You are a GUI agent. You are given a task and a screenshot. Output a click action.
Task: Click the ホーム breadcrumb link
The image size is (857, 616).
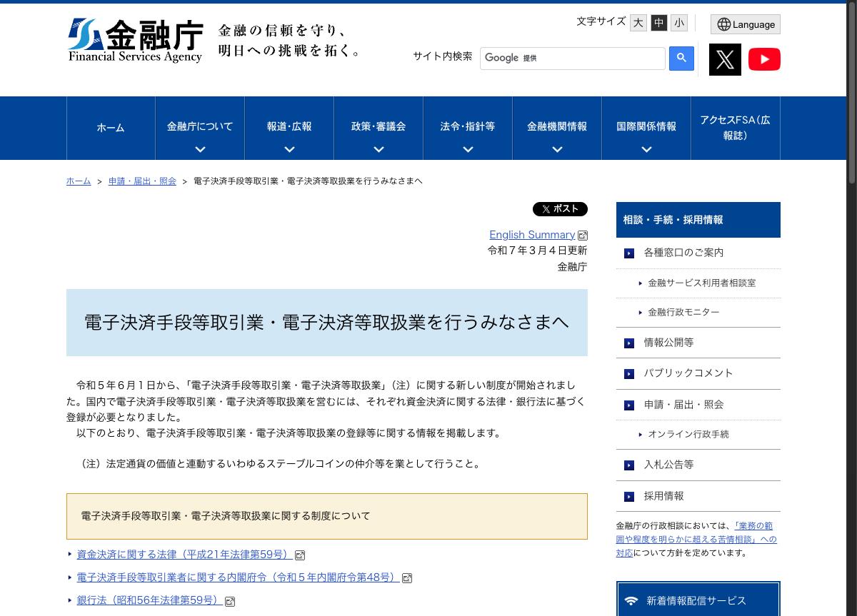79,181
